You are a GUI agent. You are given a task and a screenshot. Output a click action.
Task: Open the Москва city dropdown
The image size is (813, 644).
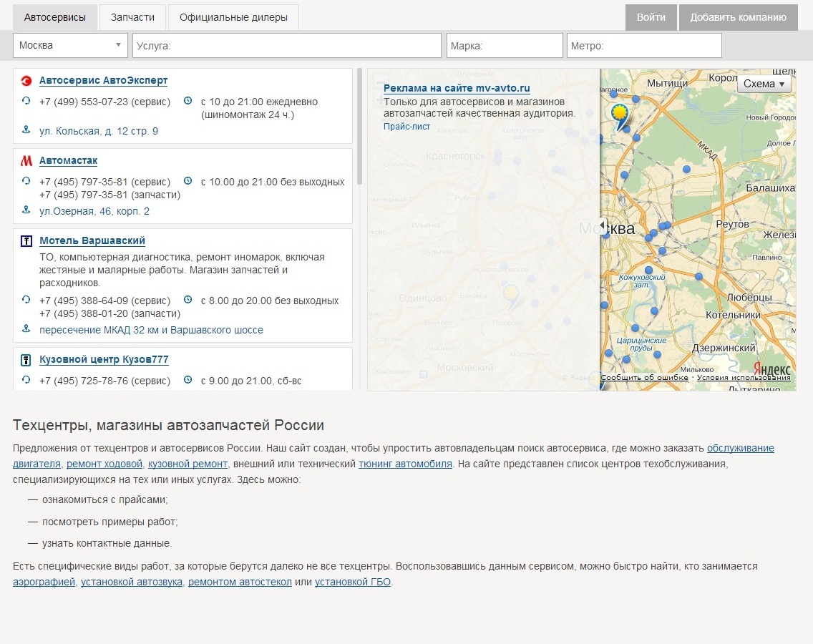pyautogui.click(x=70, y=45)
